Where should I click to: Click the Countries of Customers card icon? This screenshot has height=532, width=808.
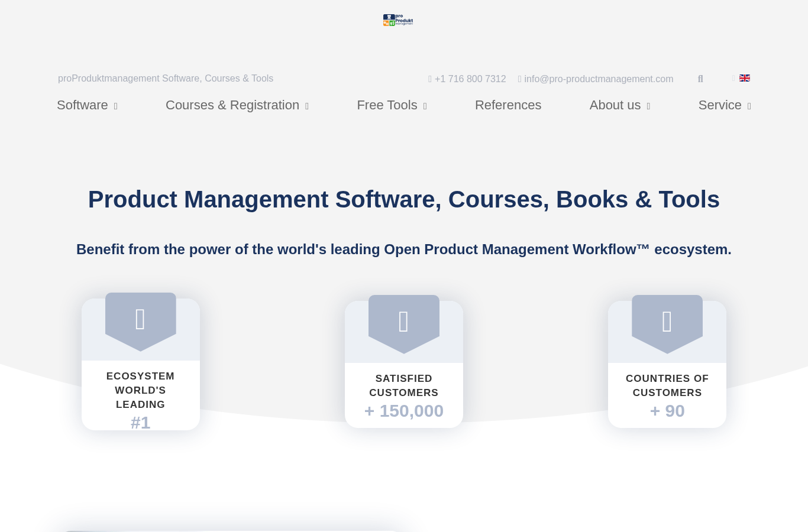pos(667,322)
